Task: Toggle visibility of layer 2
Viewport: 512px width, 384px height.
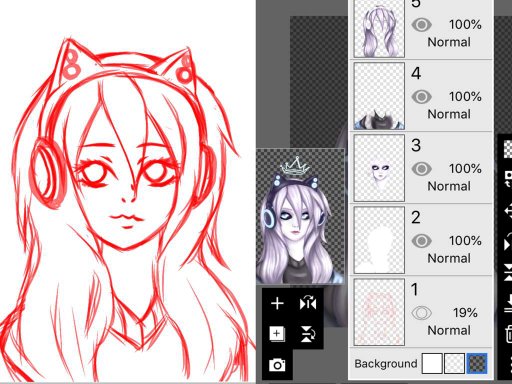Action: click(422, 241)
